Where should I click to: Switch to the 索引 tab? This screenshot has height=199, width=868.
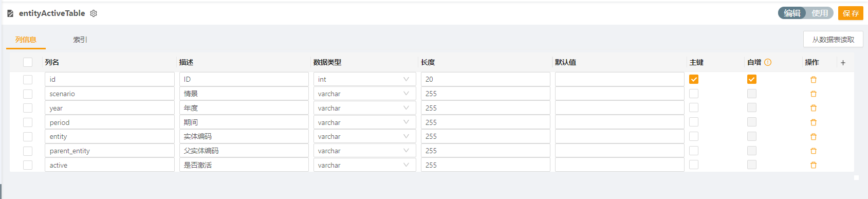coord(80,40)
